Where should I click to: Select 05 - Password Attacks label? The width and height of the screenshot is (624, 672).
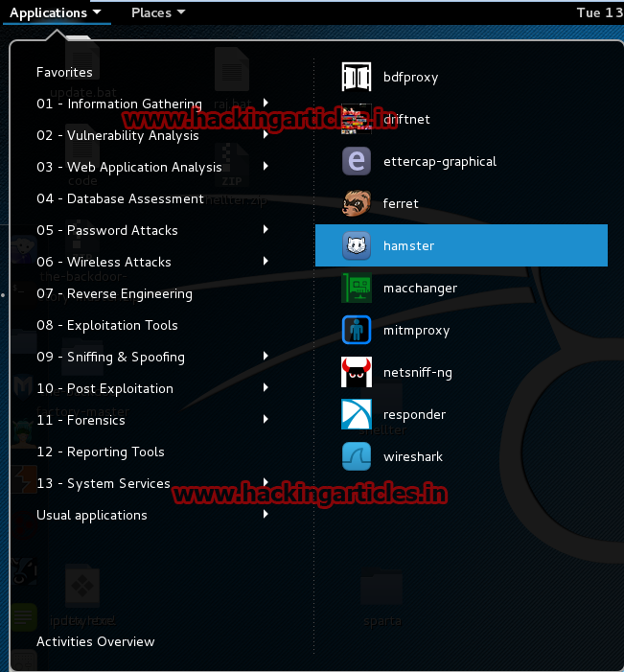tap(107, 231)
